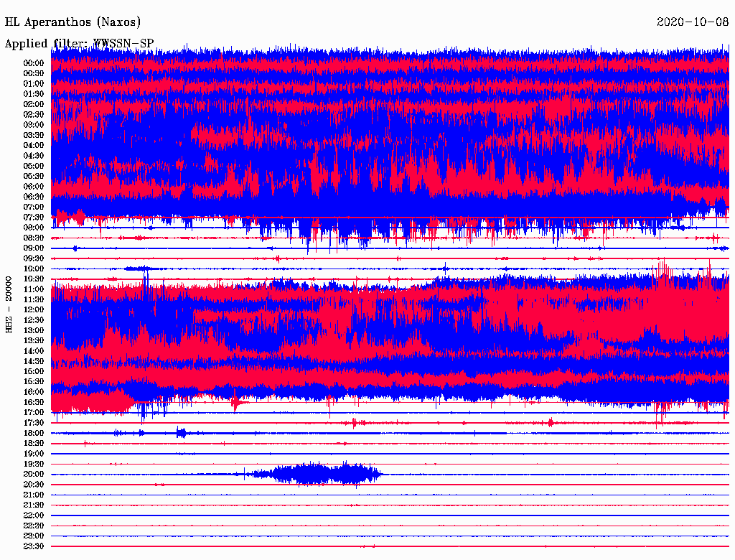Select the 03:00 time label
The image size is (735, 560).
point(34,125)
